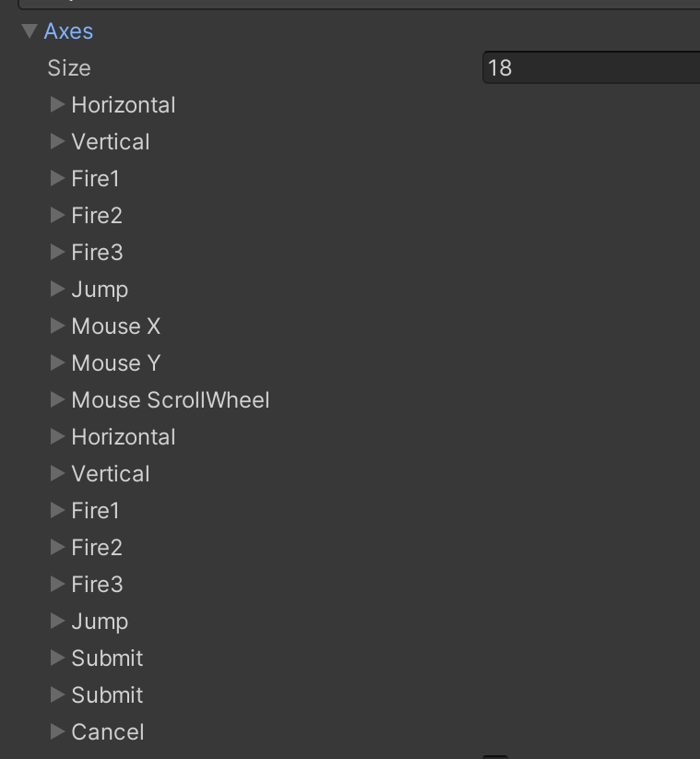700x759 pixels.
Task: Open the first Fire2 axis foldout
Action: click(x=58, y=216)
